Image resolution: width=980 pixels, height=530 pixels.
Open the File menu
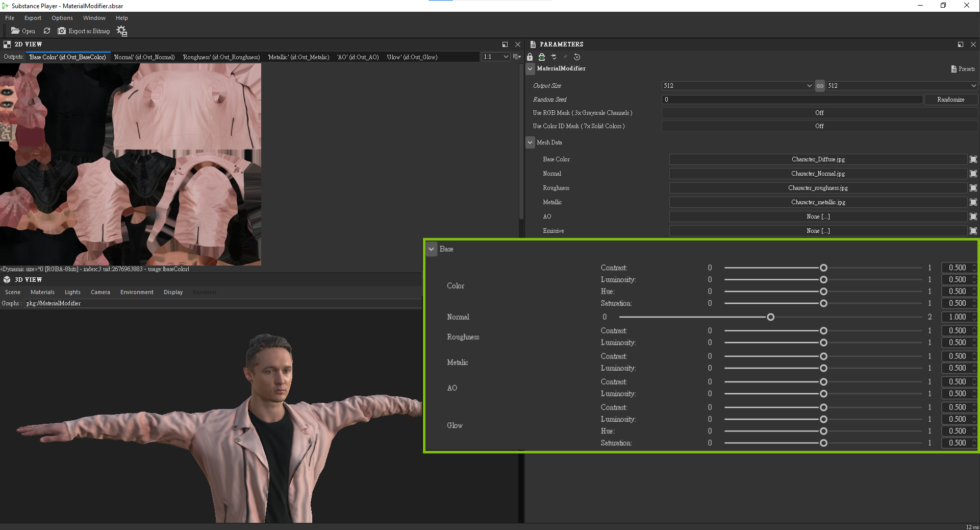point(10,18)
